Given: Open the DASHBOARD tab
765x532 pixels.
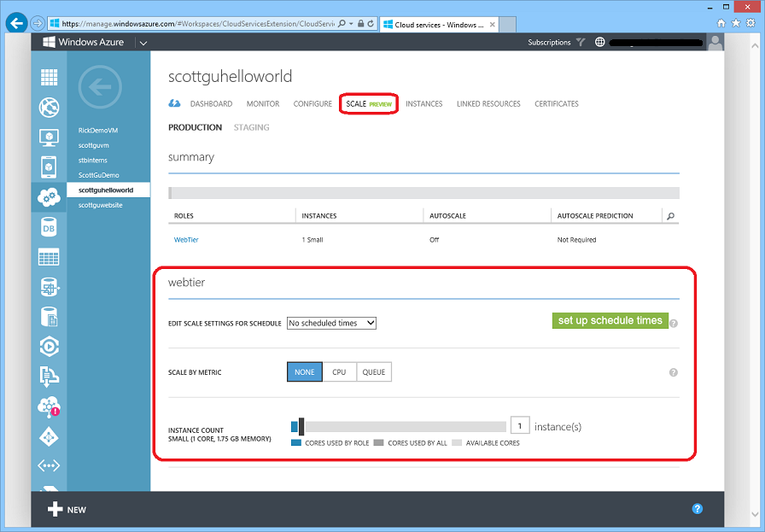Looking at the screenshot, I should pos(211,104).
